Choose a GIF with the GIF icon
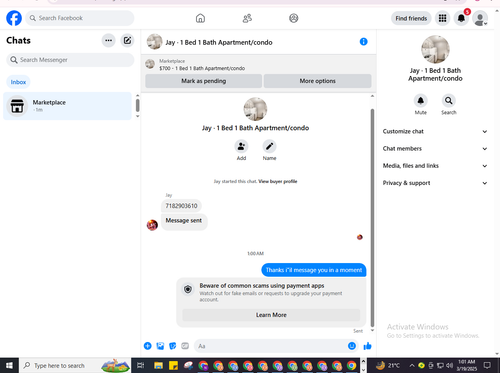This screenshot has width=500, height=373. [x=185, y=346]
